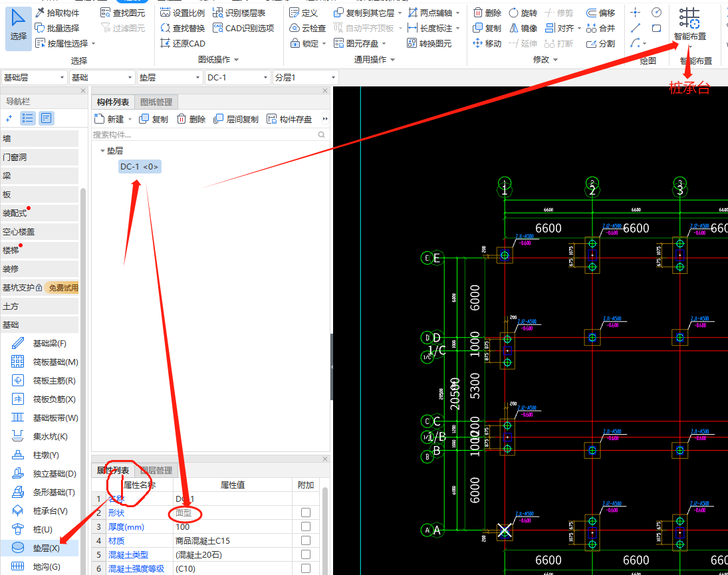Open the 基础 category dropdown
This screenshot has height=575, width=728.
tap(102, 78)
